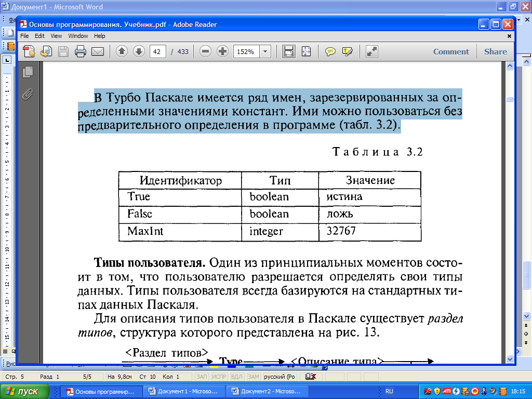Open the zoom level dropdown arrow
This screenshot has width=532, height=399.
pos(265,51)
